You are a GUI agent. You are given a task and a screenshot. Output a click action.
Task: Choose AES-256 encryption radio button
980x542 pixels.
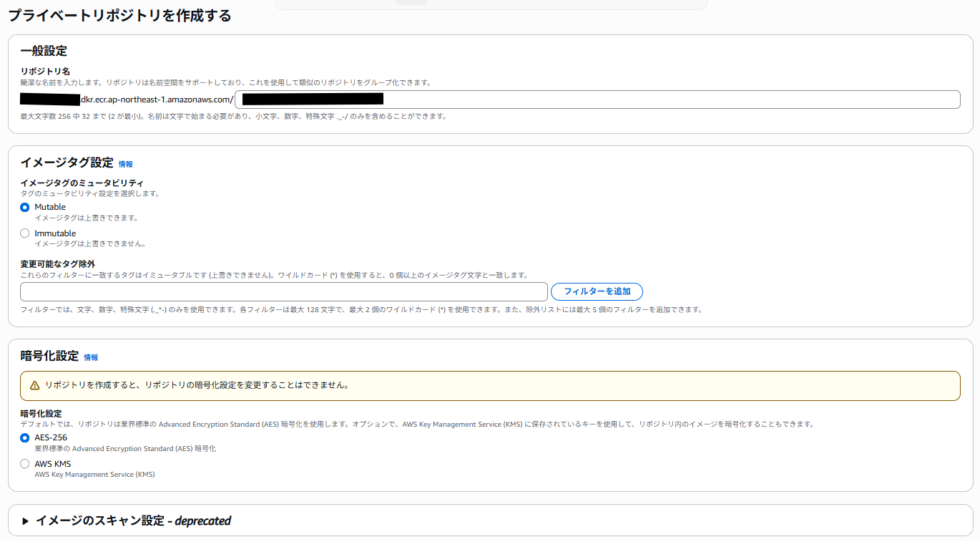coord(25,438)
